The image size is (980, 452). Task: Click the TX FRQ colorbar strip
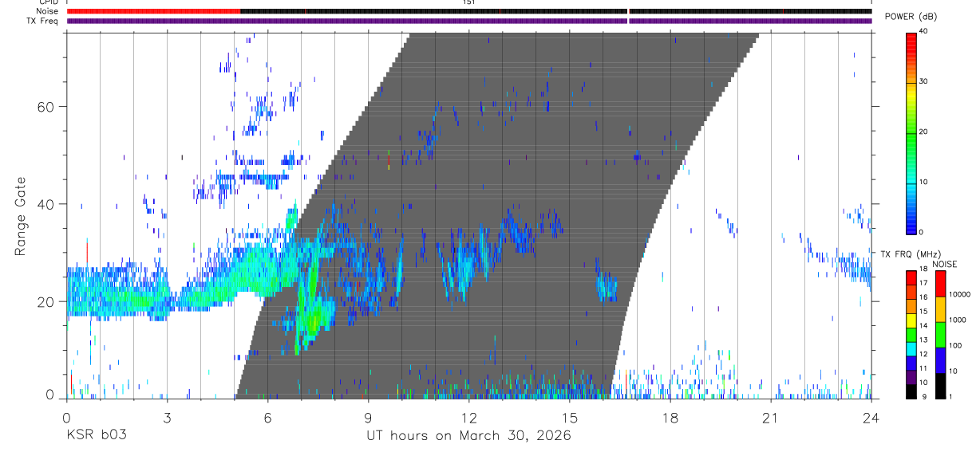[x=911, y=334]
